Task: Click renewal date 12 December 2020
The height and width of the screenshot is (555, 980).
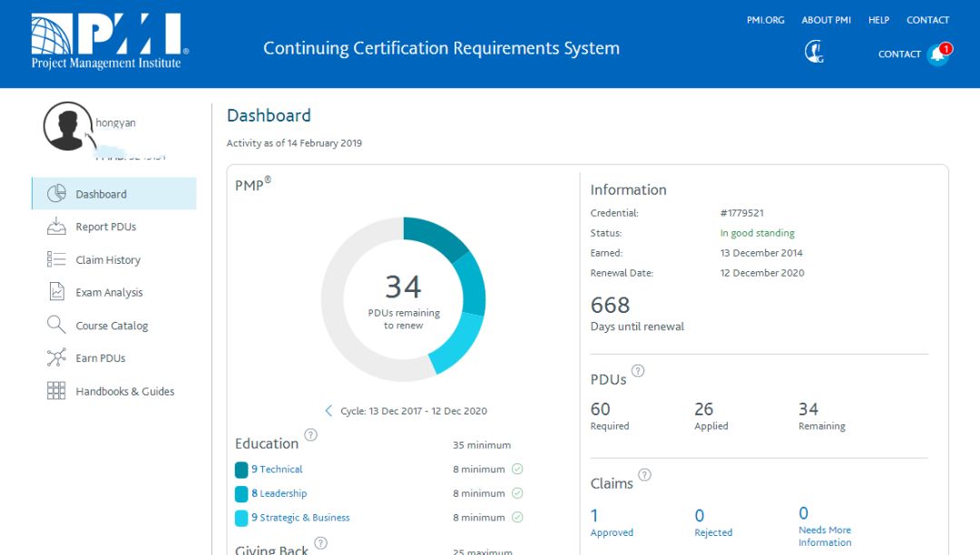Action: 762,273
